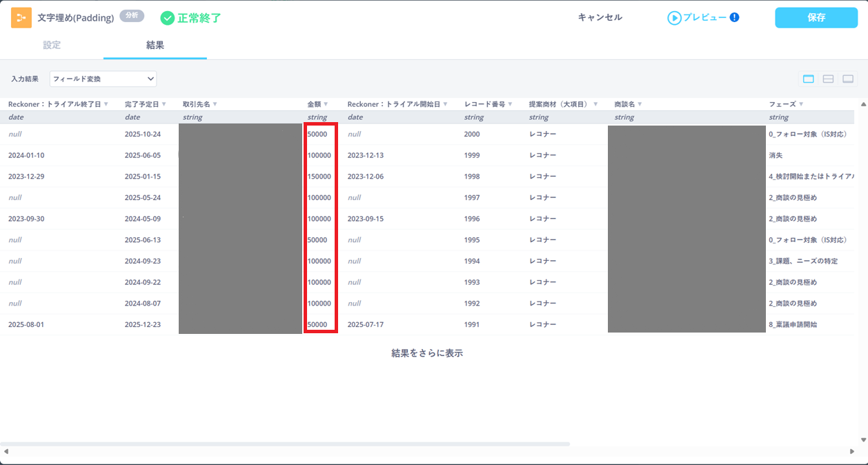
Task: Click the blue preview play icon
Action: 673,18
